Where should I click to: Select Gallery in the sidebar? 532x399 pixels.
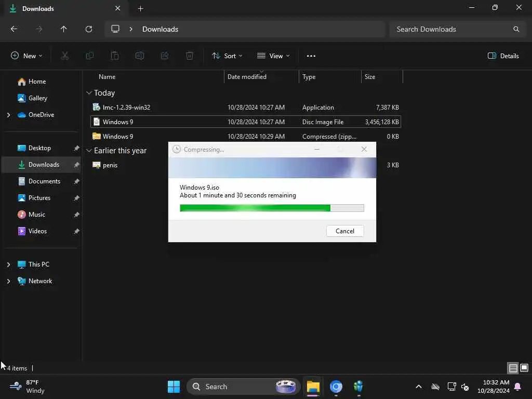click(x=41, y=98)
